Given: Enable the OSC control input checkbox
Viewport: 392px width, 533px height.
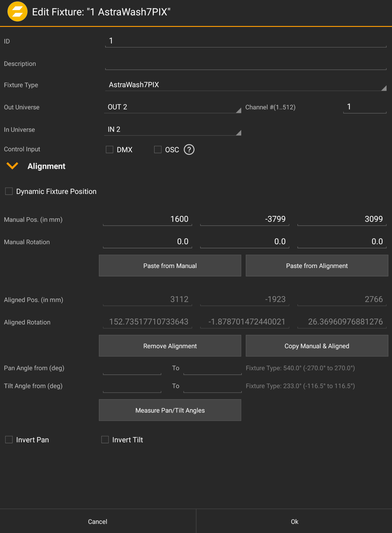Looking at the screenshot, I should pos(158,150).
